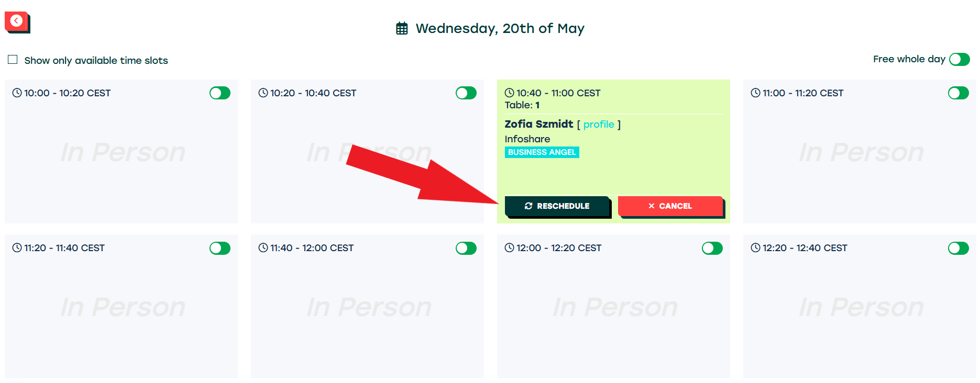Click the clock icon for 12:00 - 12:20 slot

pyautogui.click(x=510, y=248)
